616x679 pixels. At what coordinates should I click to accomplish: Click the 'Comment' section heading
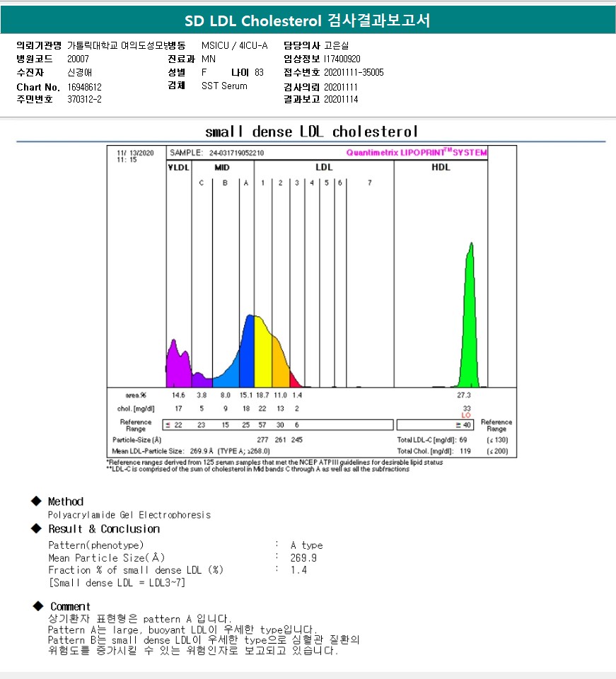pos(70,607)
